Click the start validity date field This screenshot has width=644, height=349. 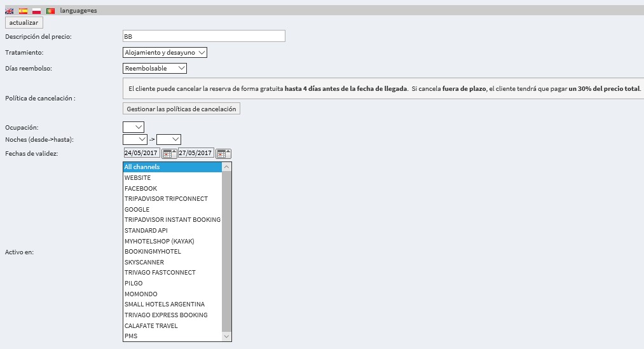[x=141, y=153]
